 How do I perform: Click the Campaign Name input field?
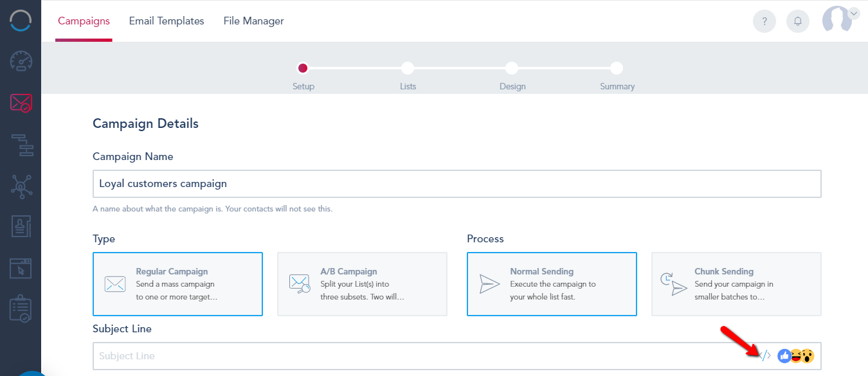457,184
